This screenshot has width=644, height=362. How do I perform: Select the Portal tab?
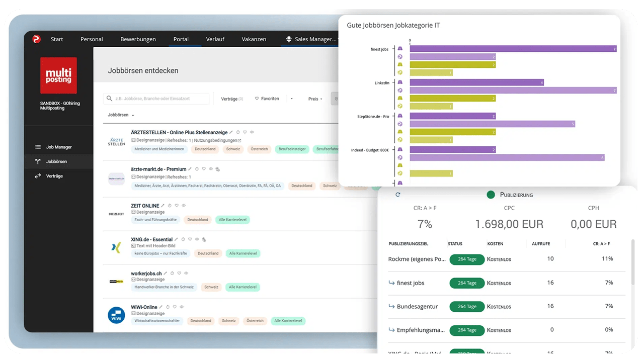pyautogui.click(x=181, y=39)
